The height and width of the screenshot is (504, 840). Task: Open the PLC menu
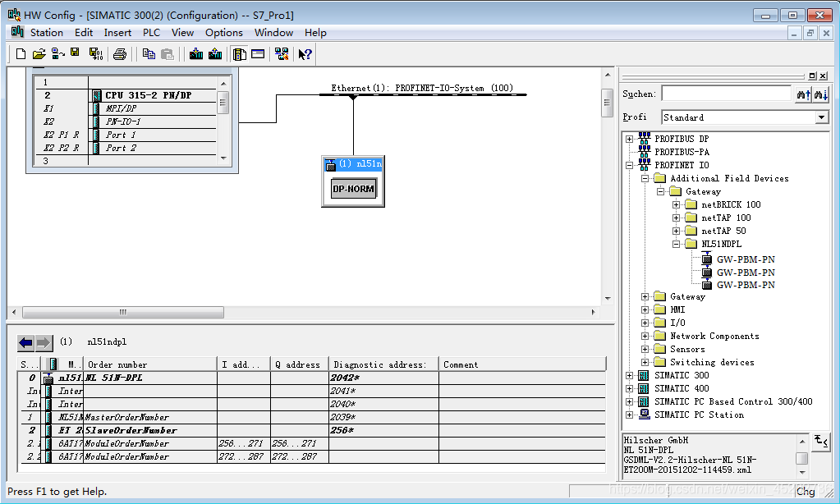click(151, 33)
